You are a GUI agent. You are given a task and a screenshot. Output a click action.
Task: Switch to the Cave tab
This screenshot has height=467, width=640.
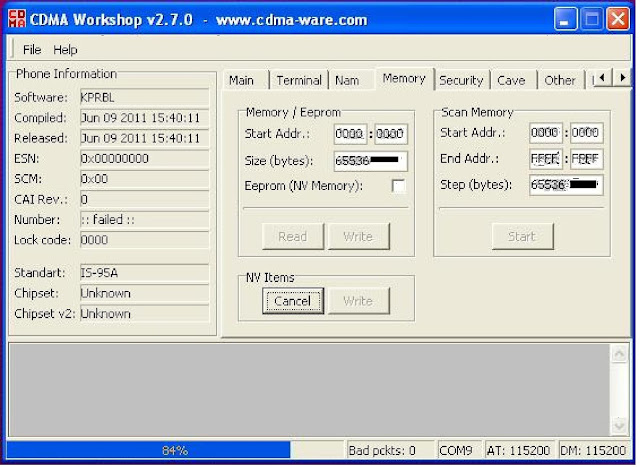(512, 80)
